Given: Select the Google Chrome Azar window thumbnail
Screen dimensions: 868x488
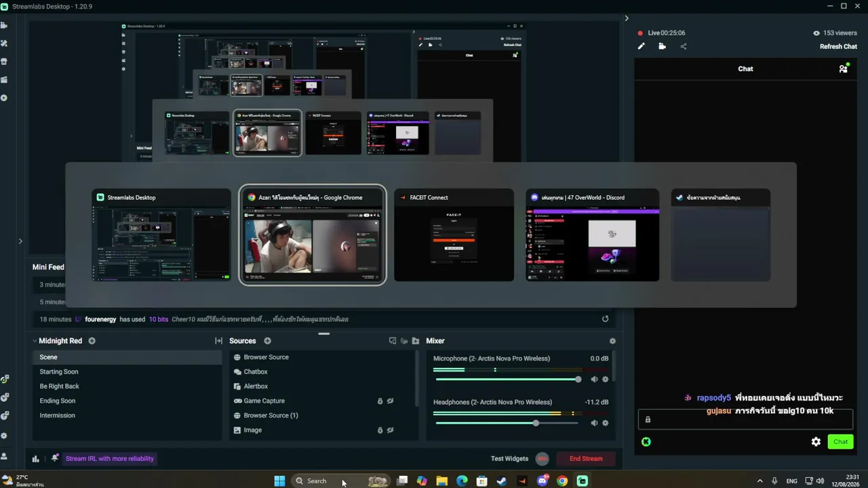Looking at the screenshot, I should [x=313, y=235].
